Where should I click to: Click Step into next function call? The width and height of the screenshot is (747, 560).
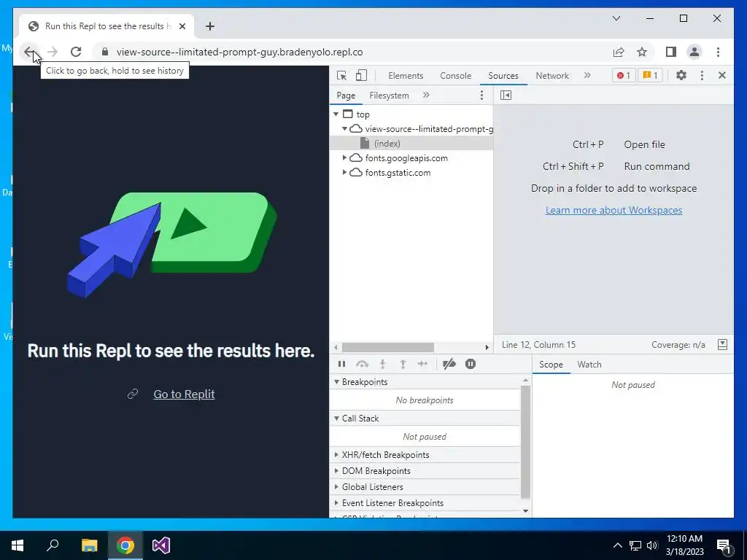coord(382,364)
